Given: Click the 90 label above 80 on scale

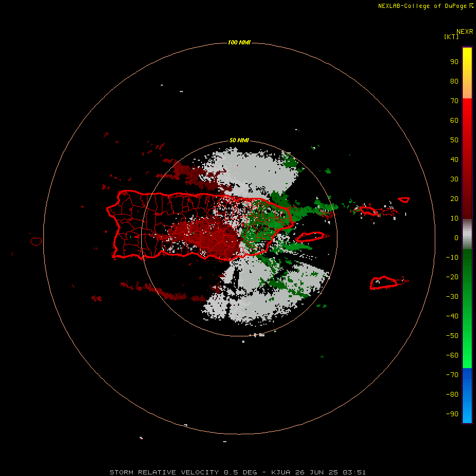Looking at the screenshot, I should pyautogui.click(x=454, y=62).
